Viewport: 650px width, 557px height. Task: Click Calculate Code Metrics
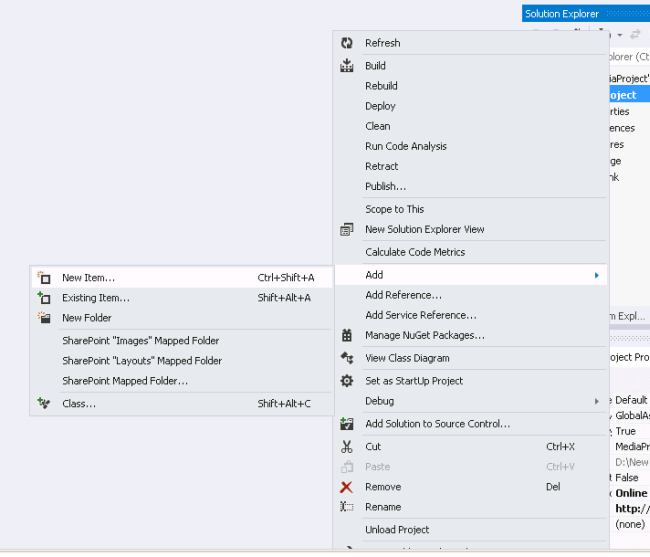click(x=415, y=252)
